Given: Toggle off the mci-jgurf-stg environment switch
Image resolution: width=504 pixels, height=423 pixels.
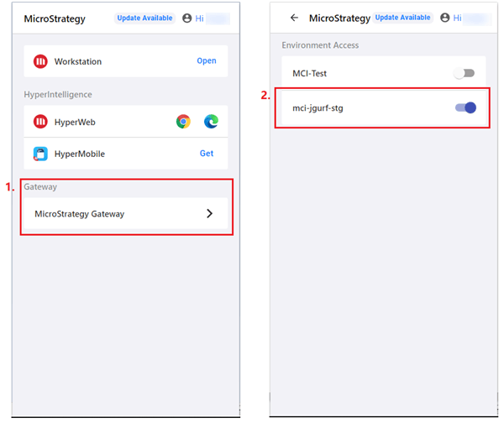Looking at the screenshot, I should 465,107.
